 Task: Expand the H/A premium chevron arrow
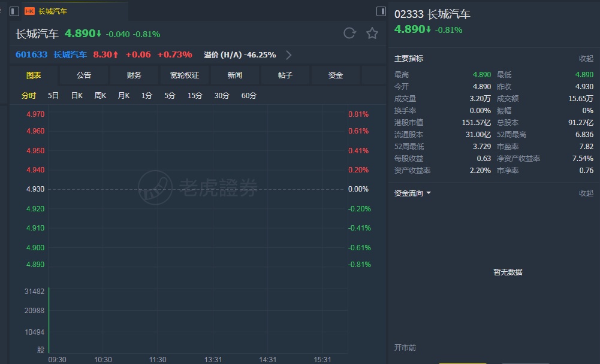tap(289, 55)
